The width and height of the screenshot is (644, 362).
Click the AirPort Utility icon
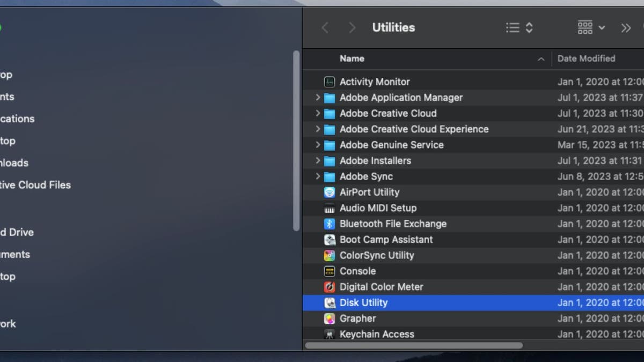(330, 193)
